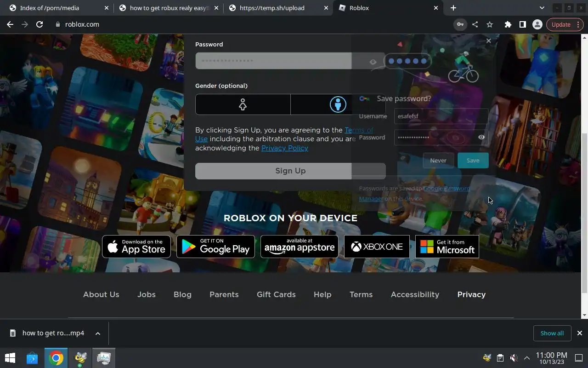This screenshot has width=588, height=368.
Task: Open the Chrome extensions puzzle icon
Action: pos(508,24)
